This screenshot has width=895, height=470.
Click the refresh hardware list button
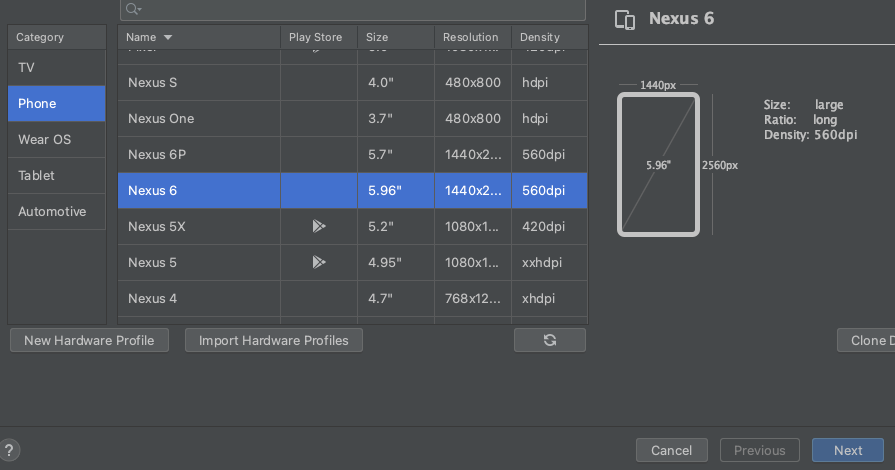tap(550, 340)
